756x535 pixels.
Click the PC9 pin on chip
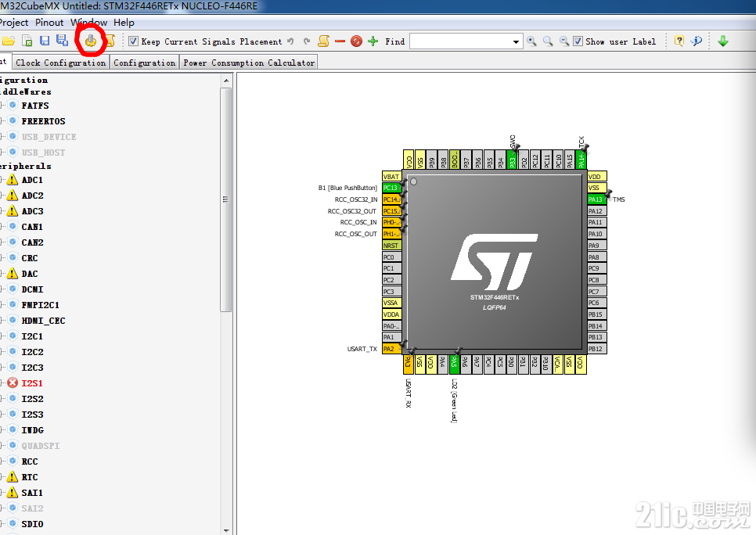tap(597, 268)
